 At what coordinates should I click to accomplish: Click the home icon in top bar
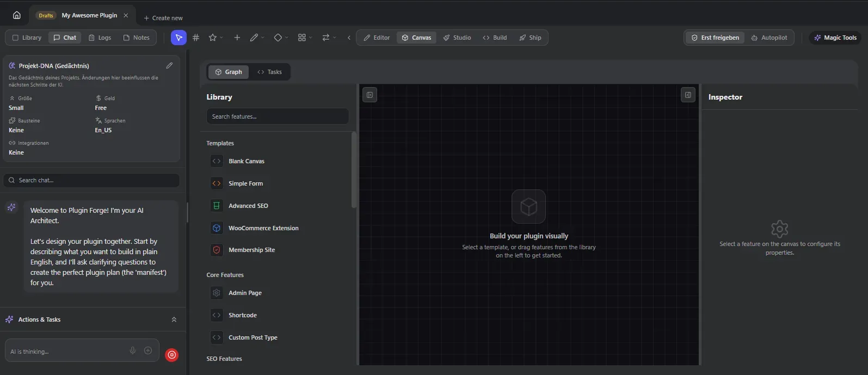pos(17,15)
